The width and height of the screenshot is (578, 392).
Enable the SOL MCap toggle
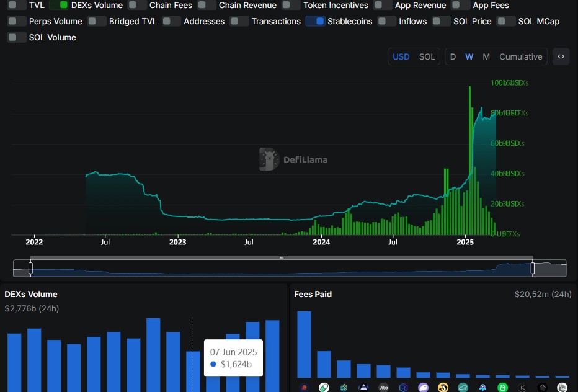click(506, 21)
